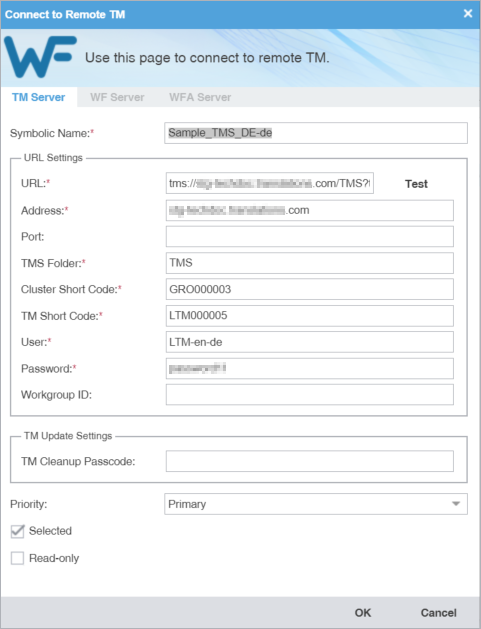This screenshot has width=481, height=629.
Task: Test the TM server connection
Action: point(416,184)
